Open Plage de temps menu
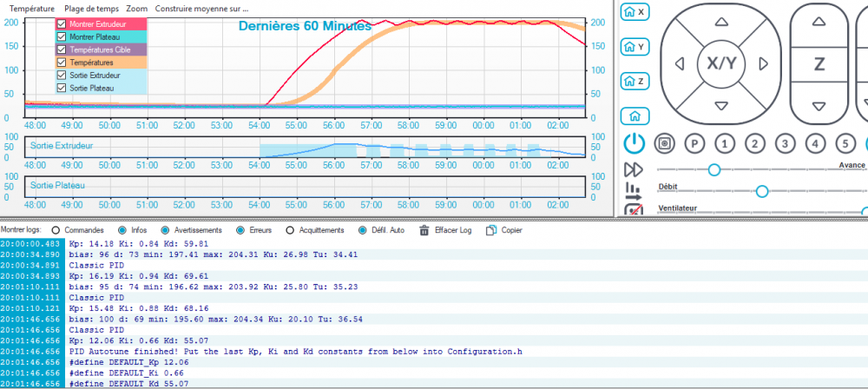Image resolution: width=868 pixels, height=389 pixels. (91, 9)
